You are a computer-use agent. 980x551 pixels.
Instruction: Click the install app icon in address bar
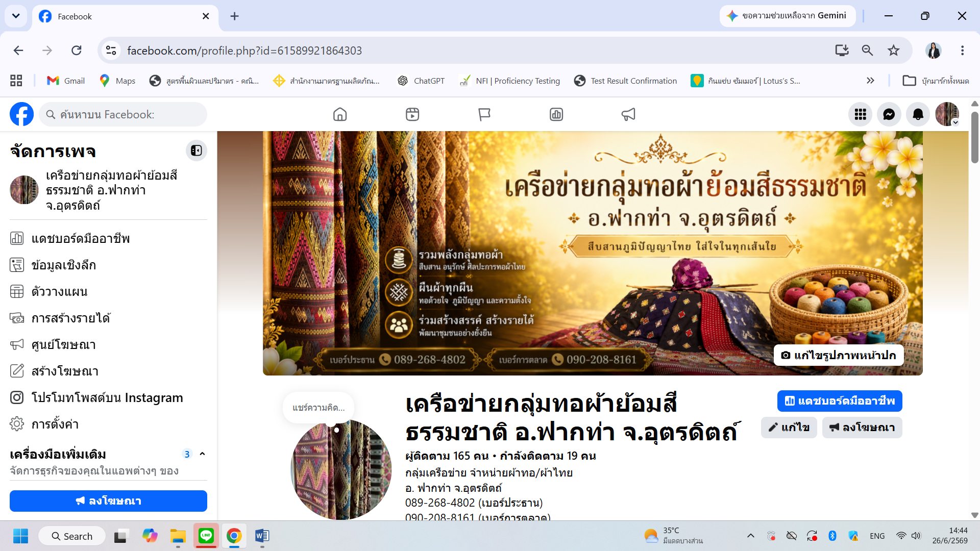pos(842,51)
